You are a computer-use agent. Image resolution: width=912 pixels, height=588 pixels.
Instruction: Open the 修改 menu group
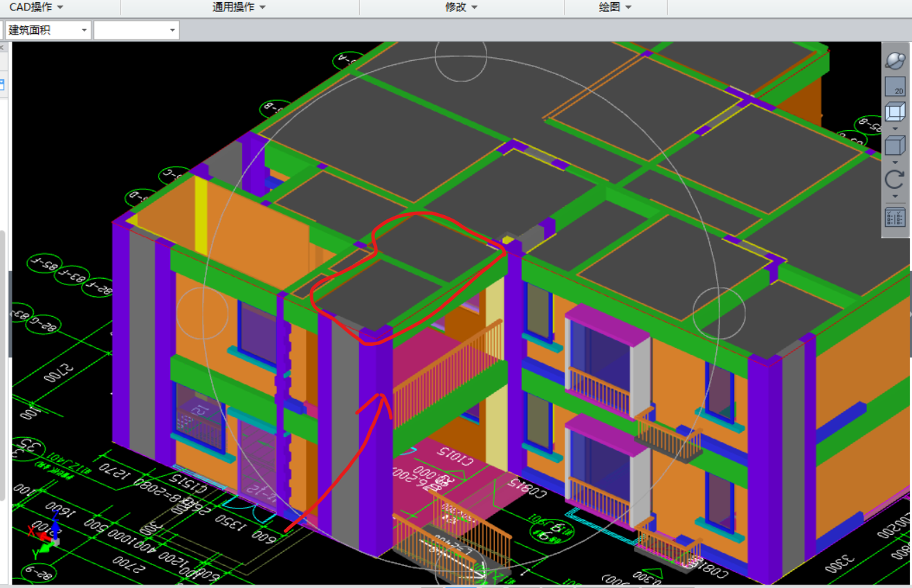point(462,7)
